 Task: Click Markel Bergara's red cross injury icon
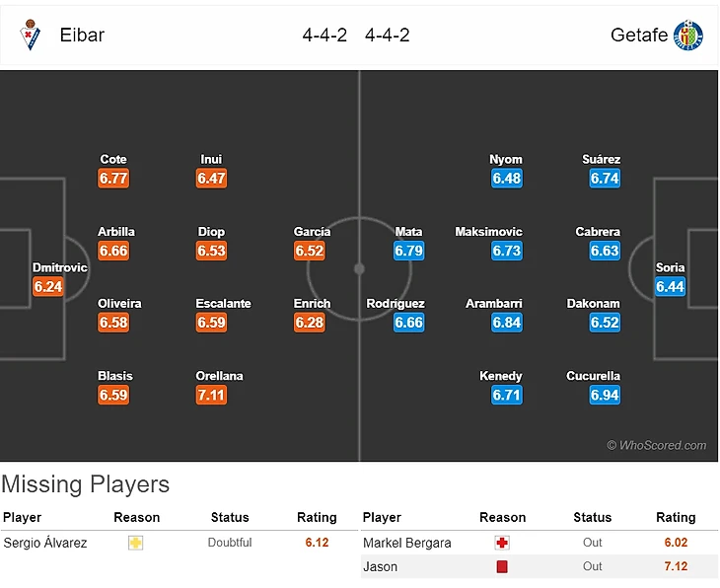click(x=502, y=543)
